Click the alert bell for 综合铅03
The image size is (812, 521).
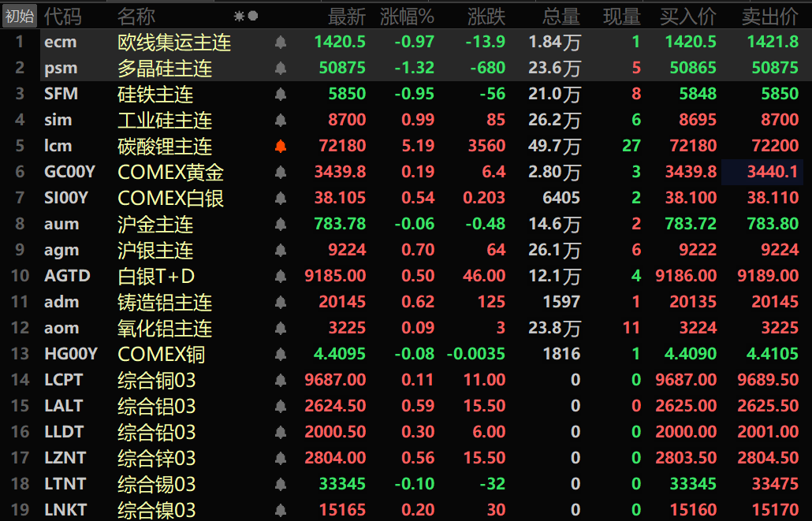(281, 433)
